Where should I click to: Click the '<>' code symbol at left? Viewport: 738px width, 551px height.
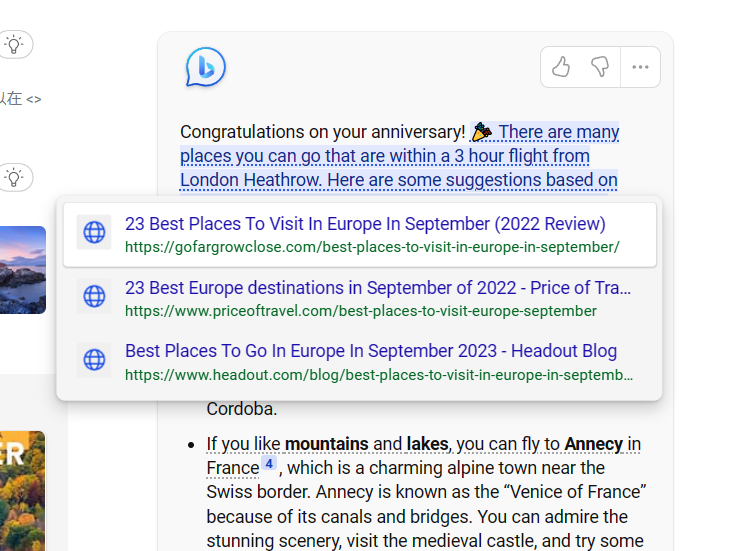coord(34,99)
